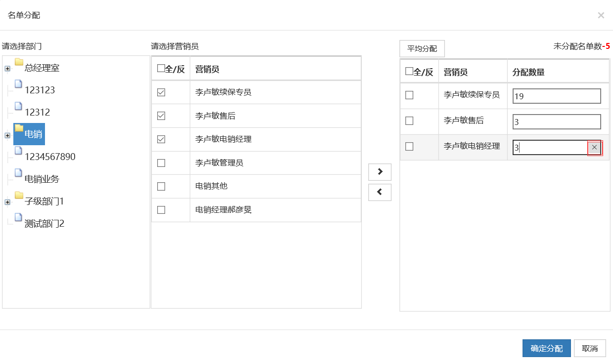613x364 pixels.
Task: Check the 李卢敏管理员 checkbox
Action: 161,163
